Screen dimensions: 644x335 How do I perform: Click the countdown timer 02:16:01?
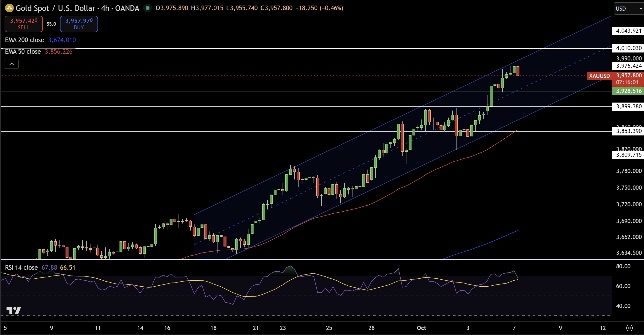pyautogui.click(x=627, y=82)
